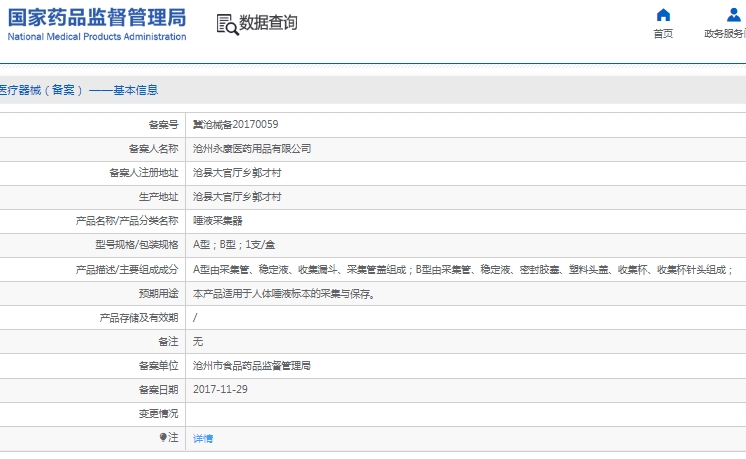
Task: Click the 型号规格/包装规格 label
Action: coord(137,245)
